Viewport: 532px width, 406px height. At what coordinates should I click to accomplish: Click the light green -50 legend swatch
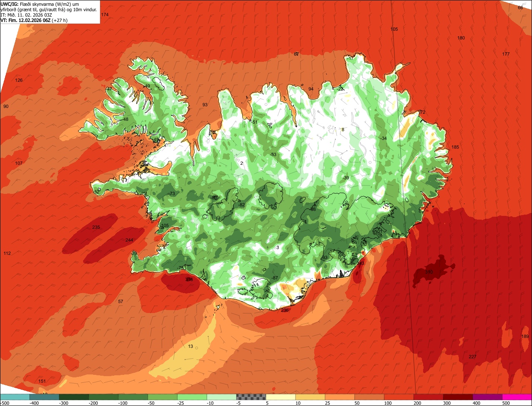coord(163,397)
